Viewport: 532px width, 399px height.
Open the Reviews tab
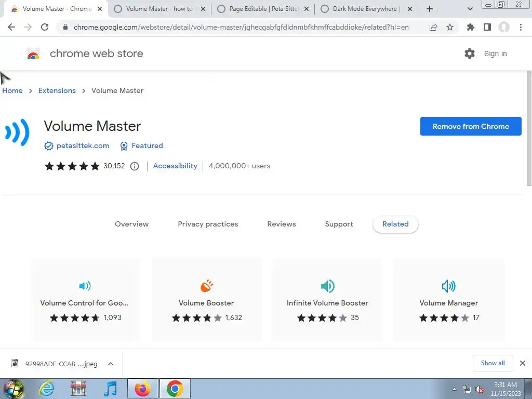pos(282,224)
